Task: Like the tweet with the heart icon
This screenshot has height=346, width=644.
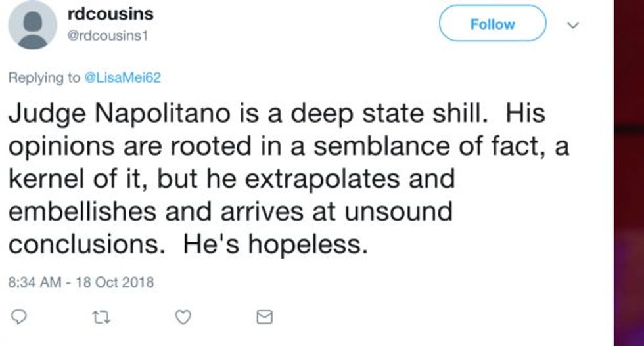Action: coord(183,317)
